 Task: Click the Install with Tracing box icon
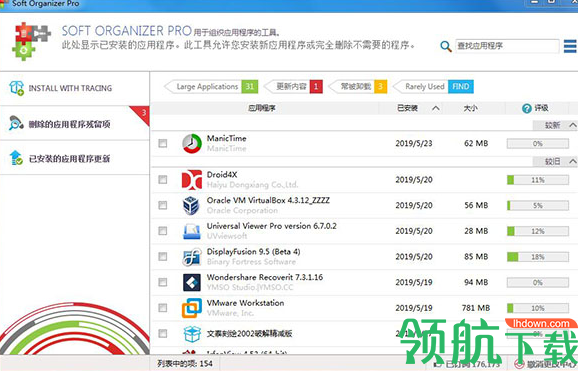pos(17,88)
